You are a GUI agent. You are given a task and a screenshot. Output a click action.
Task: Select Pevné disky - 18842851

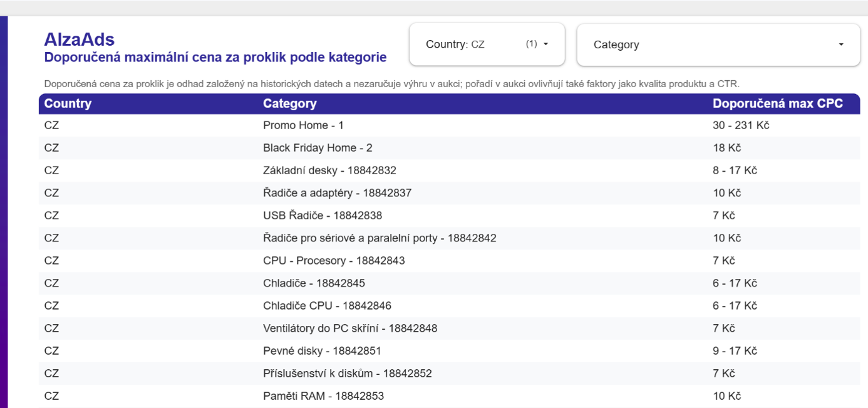click(x=322, y=351)
